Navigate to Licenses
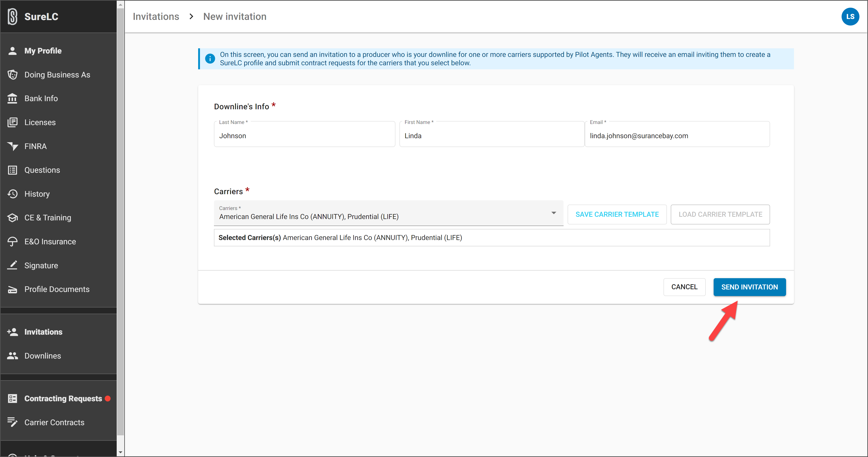Viewport: 868px width, 457px height. [58, 122]
